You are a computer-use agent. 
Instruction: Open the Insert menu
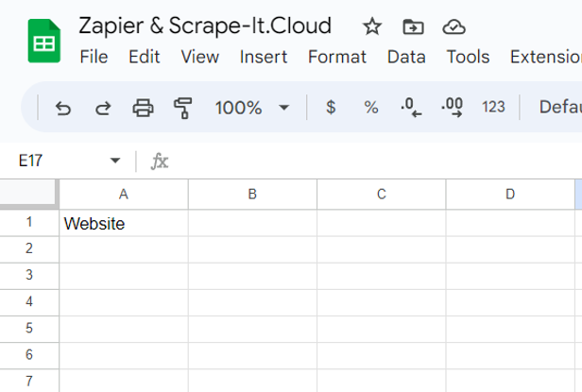pyautogui.click(x=264, y=57)
